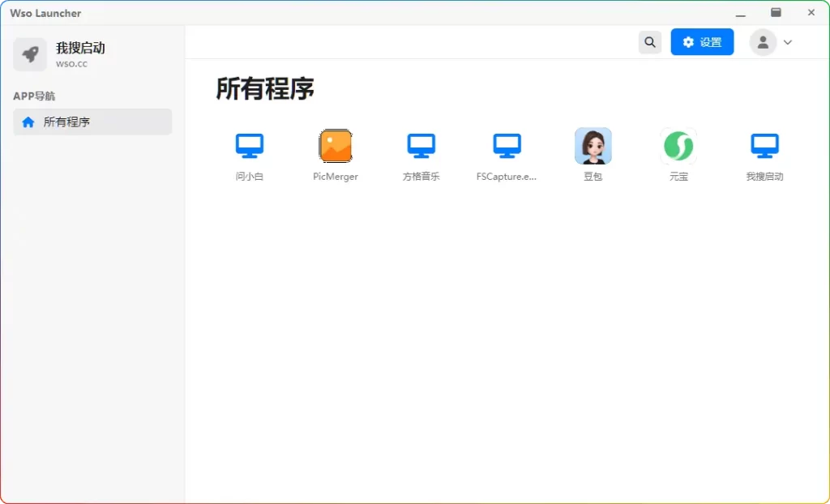Open the 豆包 avatar app icon

(593, 146)
